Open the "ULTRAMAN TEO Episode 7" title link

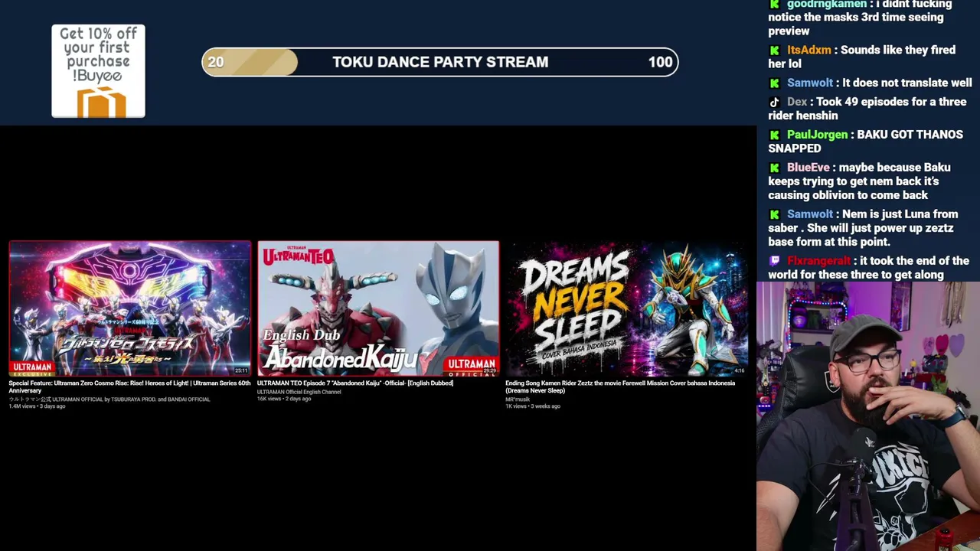pos(355,383)
